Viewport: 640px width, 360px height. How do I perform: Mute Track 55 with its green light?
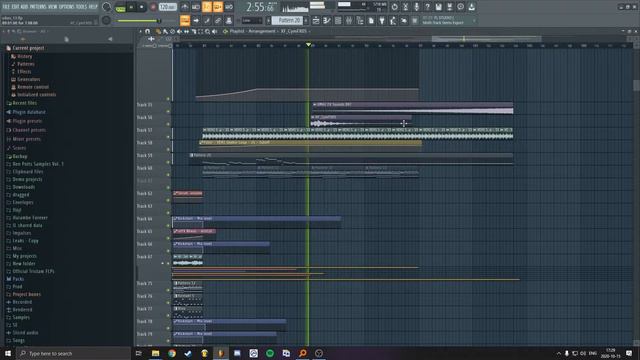(168, 111)
